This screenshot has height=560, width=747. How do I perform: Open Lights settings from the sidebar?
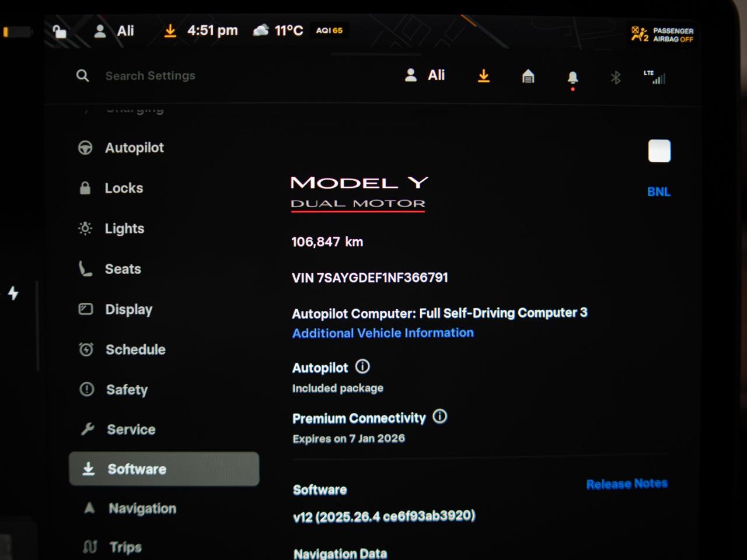(x=85, y=228)
